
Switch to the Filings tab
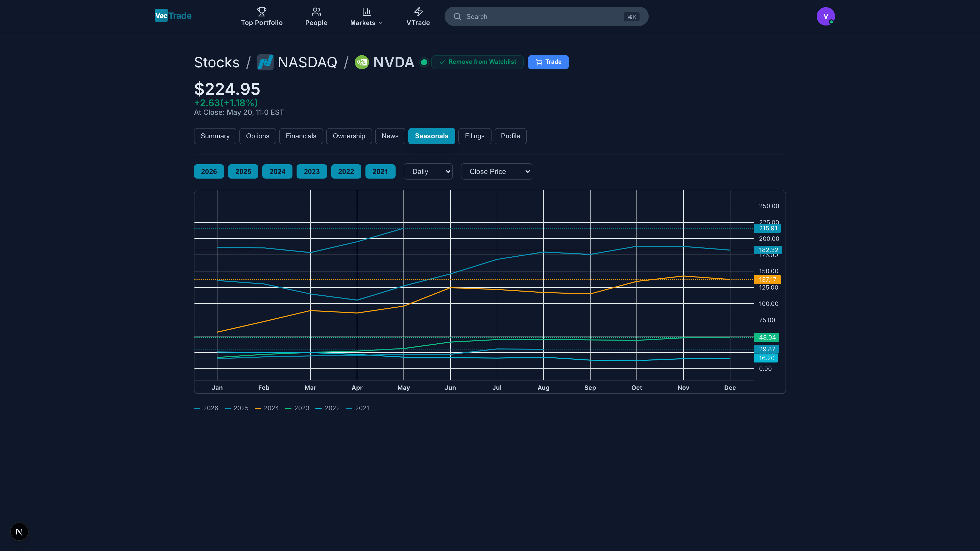[x=474, y=136]
